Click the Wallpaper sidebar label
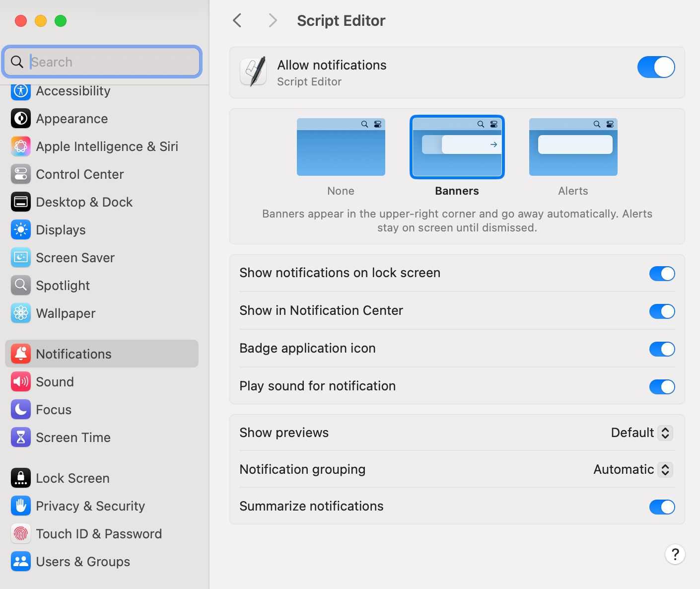The height and width of the screenshot is (589, 700). pyautogui.click(x=66, y=313)
